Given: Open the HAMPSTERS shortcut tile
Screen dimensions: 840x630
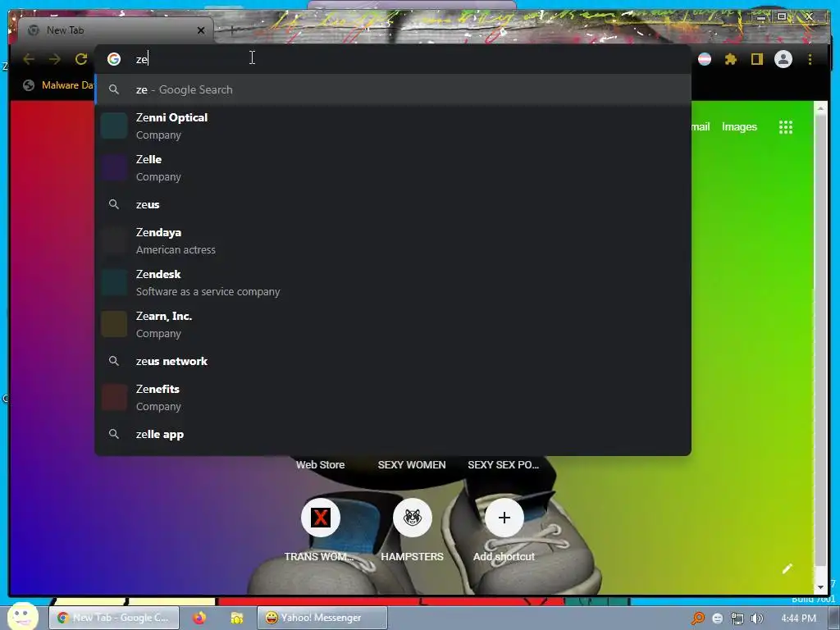Looking at the screenshot, I should click(x=412, y=531).
